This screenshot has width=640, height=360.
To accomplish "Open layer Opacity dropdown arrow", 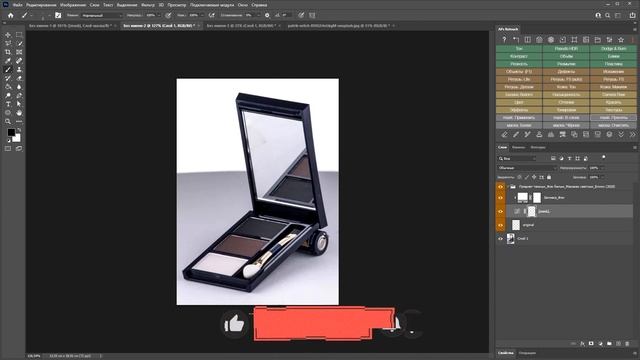I will 602,168.
